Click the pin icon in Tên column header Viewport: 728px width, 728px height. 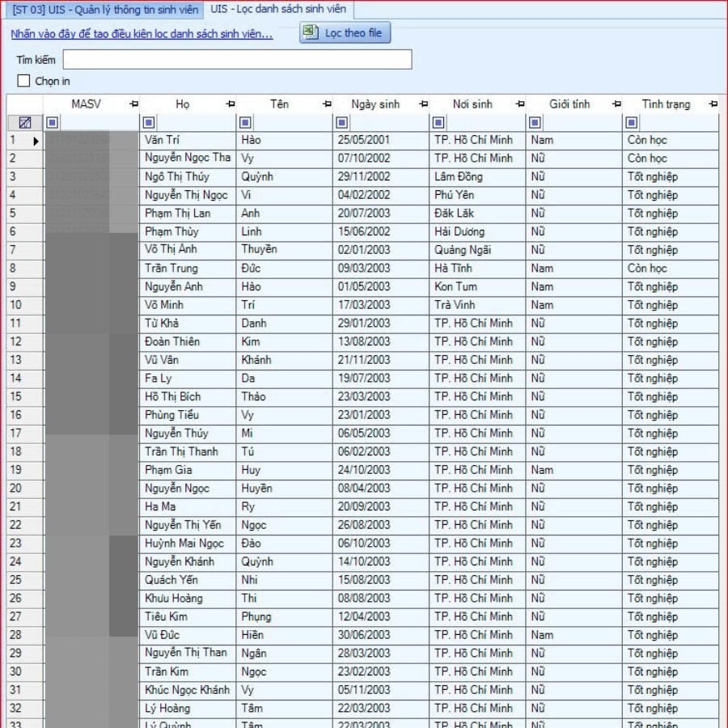tap(327, 104)
